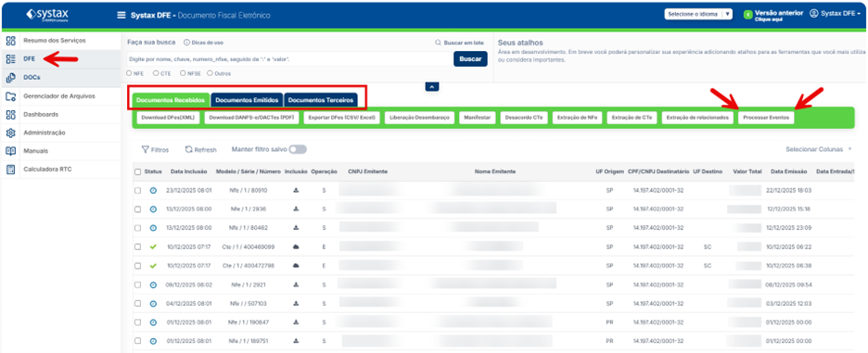Select the CTE radio button
The height and width of the screenshot is (353, 868).
156,73
